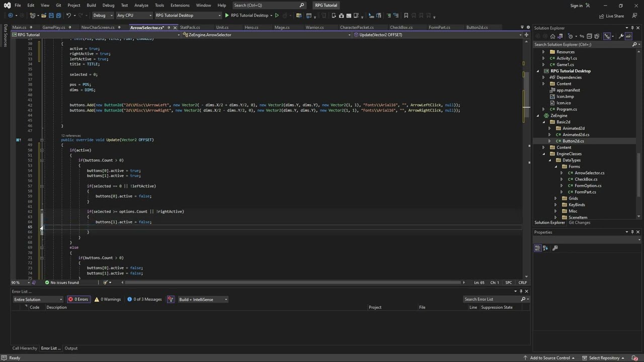The height and width of the screenshot is (362, 644).
Task: Open the Build menu
Action: click(91, 6)
